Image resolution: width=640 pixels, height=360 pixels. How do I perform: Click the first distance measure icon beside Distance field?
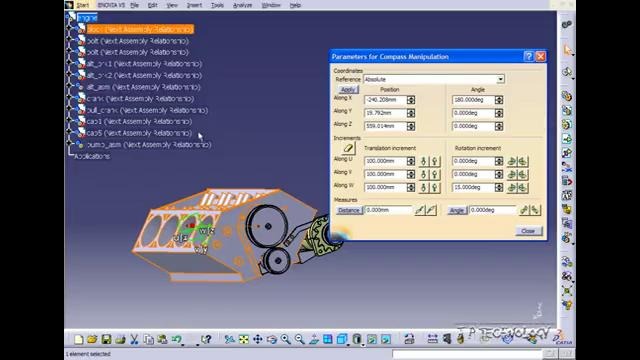pos(420,210)
